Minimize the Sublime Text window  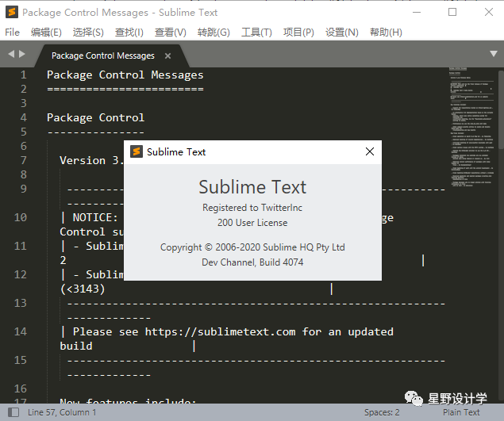pos(417,12)
